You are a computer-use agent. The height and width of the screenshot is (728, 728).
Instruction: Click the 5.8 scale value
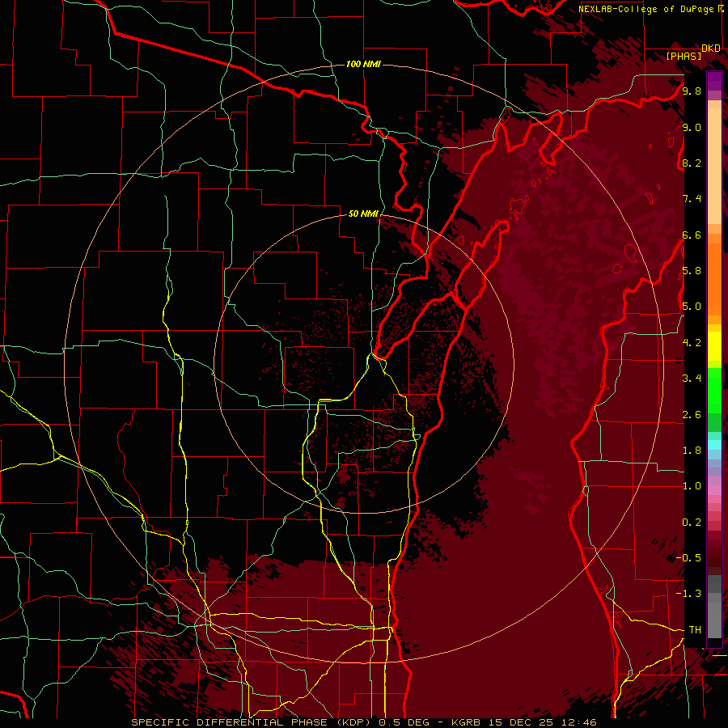[x=692, y=271]
